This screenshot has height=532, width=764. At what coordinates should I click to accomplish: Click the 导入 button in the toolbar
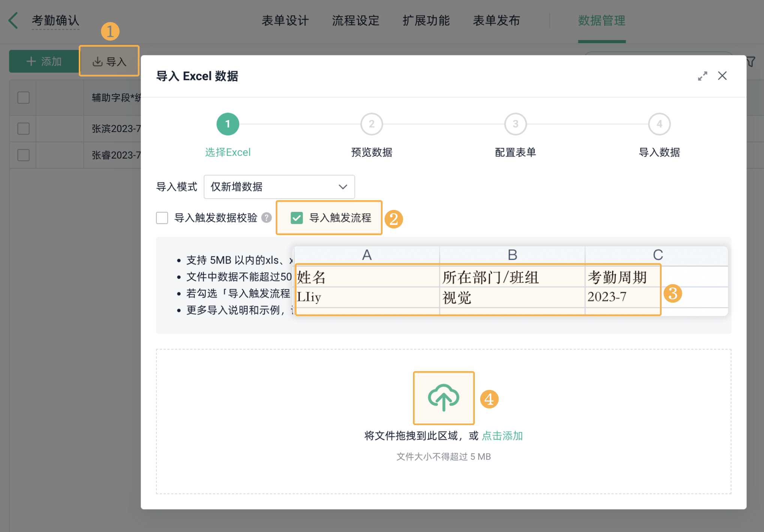[109, 61]
